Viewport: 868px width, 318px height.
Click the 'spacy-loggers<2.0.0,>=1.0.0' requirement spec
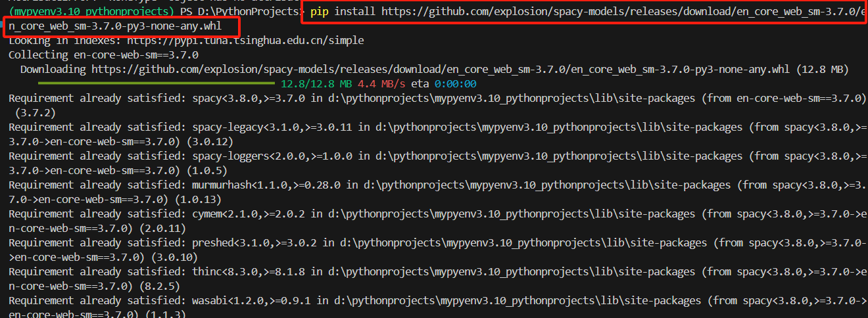[x=273, y=156]
